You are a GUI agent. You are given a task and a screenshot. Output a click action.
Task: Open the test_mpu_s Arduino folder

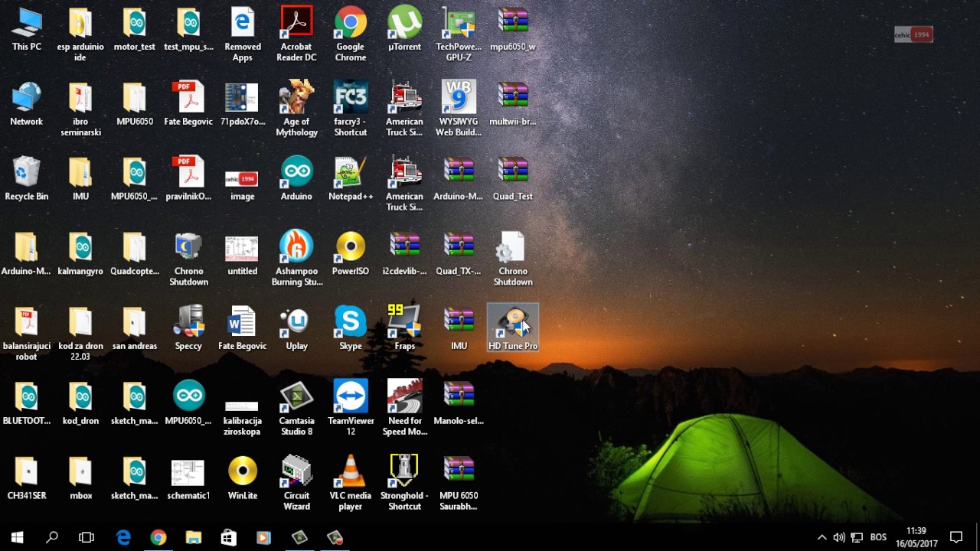(188, 30)
